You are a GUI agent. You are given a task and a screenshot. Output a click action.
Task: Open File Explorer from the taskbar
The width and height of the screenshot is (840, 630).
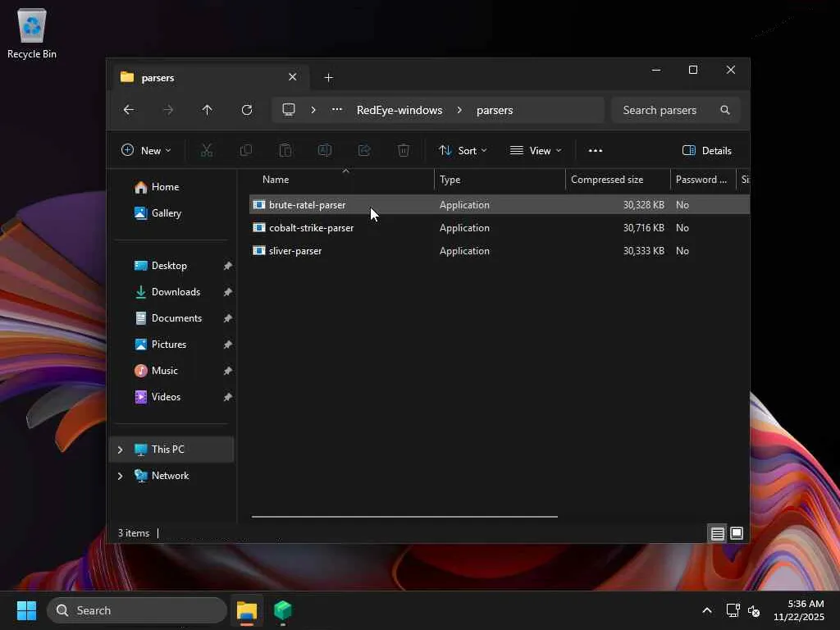click(x=247, y=610)
